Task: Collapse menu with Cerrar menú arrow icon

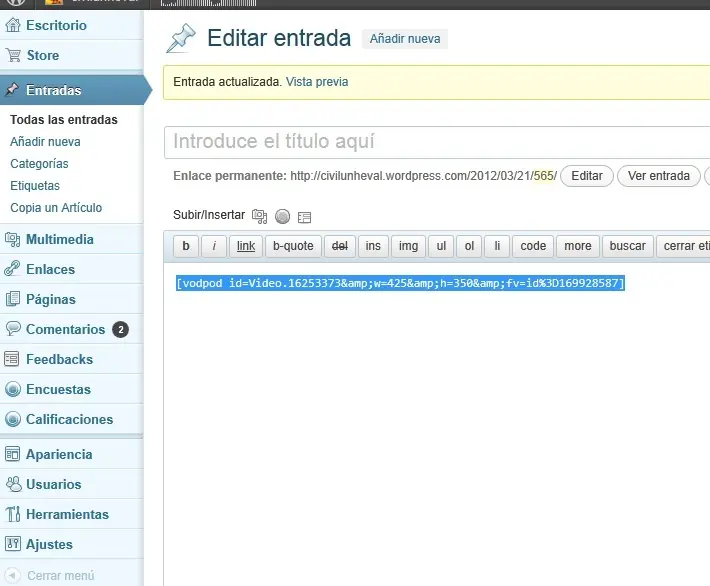Action: 12,575
